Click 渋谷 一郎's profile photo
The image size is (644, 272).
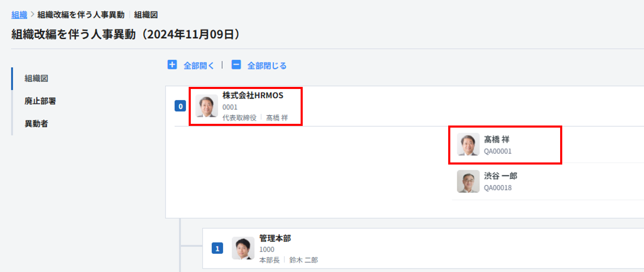tap(468, 181)
